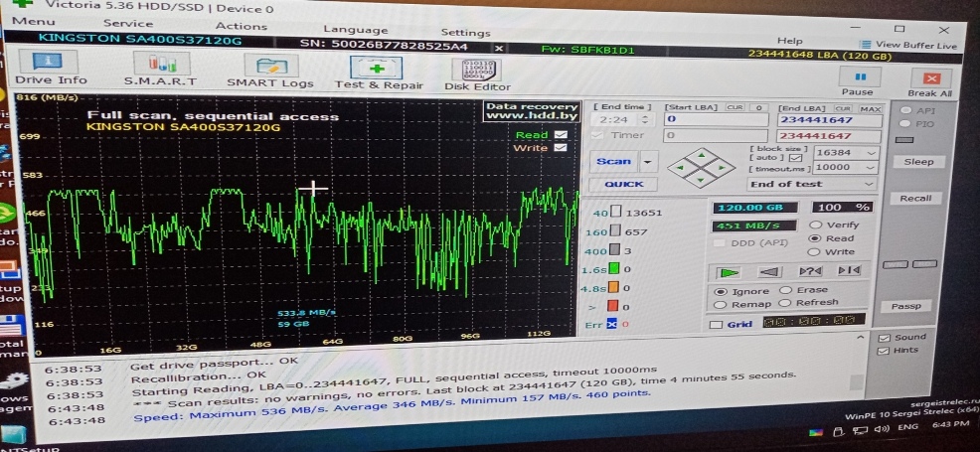Select the Remap radio button

pos(720,305)
